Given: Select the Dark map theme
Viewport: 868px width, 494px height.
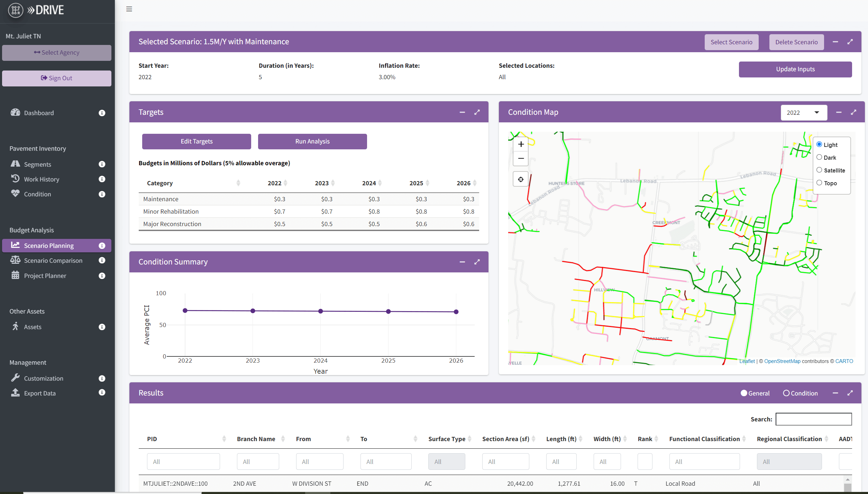Looking at the screenshot, I should pos(819,157).
